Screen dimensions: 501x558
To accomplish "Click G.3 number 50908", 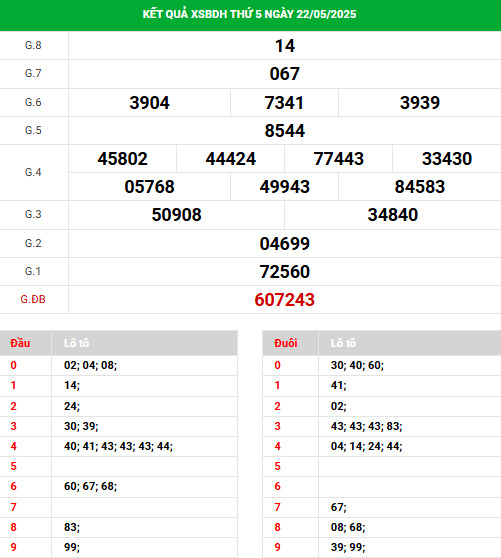I will (x=176, y=215).
